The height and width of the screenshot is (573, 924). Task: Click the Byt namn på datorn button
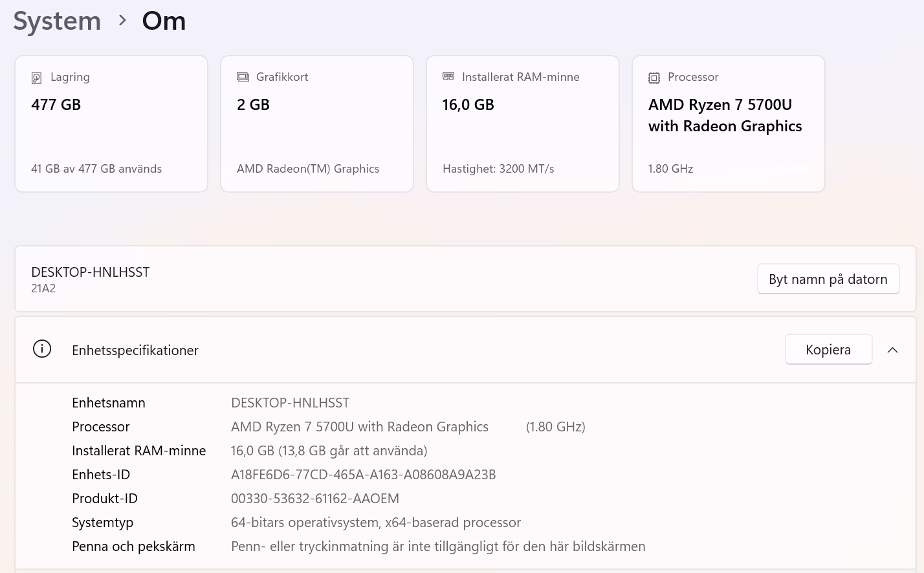point(828,279)
